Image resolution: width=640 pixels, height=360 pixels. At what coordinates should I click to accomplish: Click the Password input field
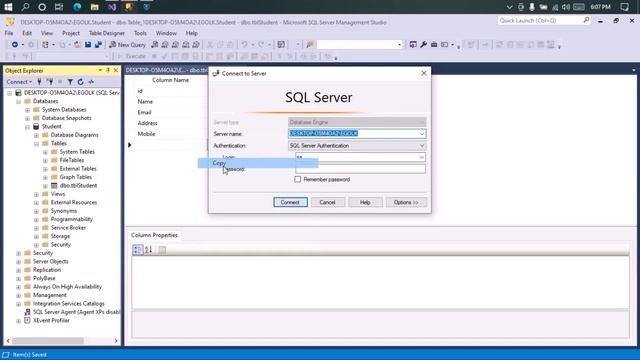coord(360,169)
